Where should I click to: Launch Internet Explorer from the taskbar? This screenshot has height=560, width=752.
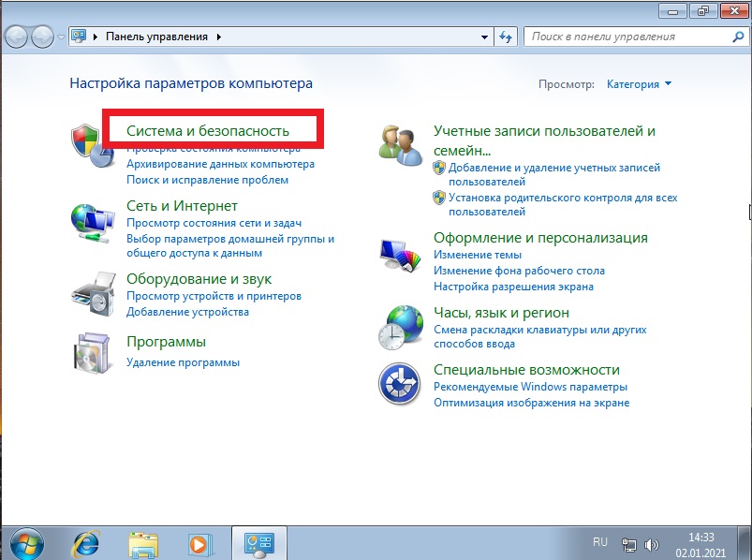(x=86, y=544)
